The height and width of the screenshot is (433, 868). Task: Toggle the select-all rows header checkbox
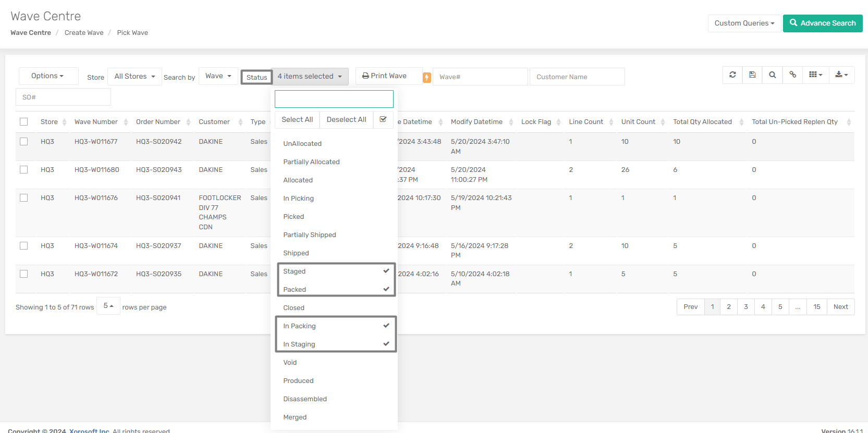(23, 121)
